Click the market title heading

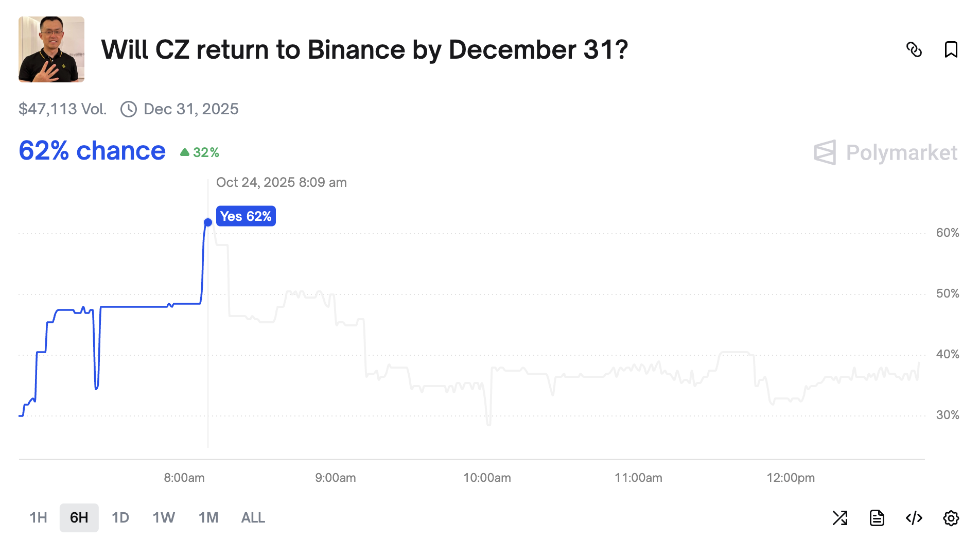pyautogui.click(x=364, y=50)
